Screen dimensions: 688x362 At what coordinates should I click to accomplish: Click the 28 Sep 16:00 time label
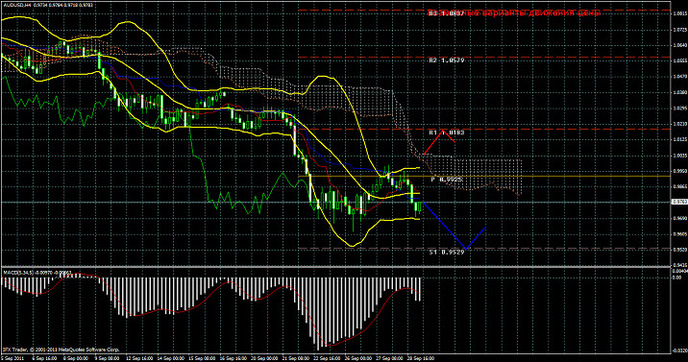click(420, 358)
